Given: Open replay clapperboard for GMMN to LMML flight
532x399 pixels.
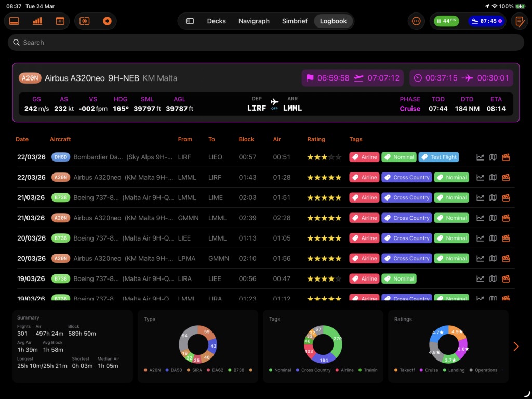Looking at the screenshot, I should tap(506, 218).
